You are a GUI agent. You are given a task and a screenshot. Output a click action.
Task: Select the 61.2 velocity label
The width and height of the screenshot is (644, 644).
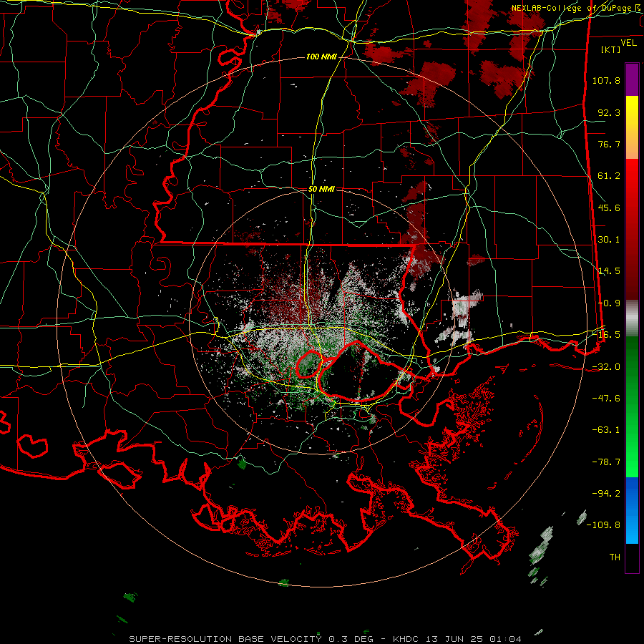[609, 176]
